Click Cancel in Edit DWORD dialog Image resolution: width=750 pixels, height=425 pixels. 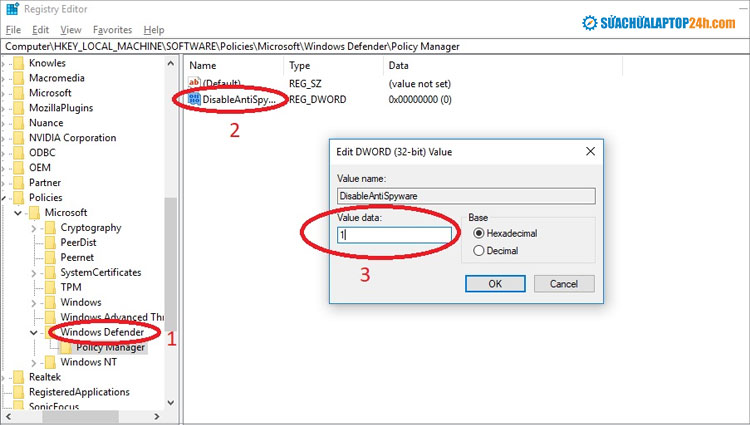coord(564,283)
